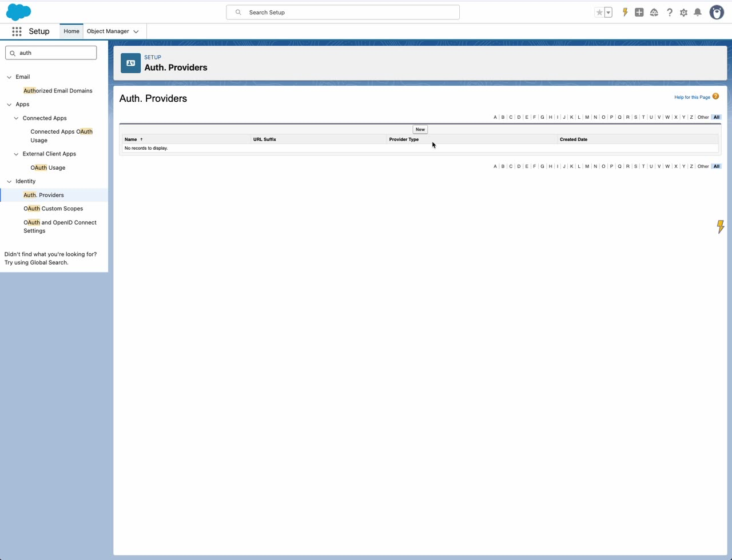
Task: Click the Salesforce cloud logo
Action: point(18,12)
